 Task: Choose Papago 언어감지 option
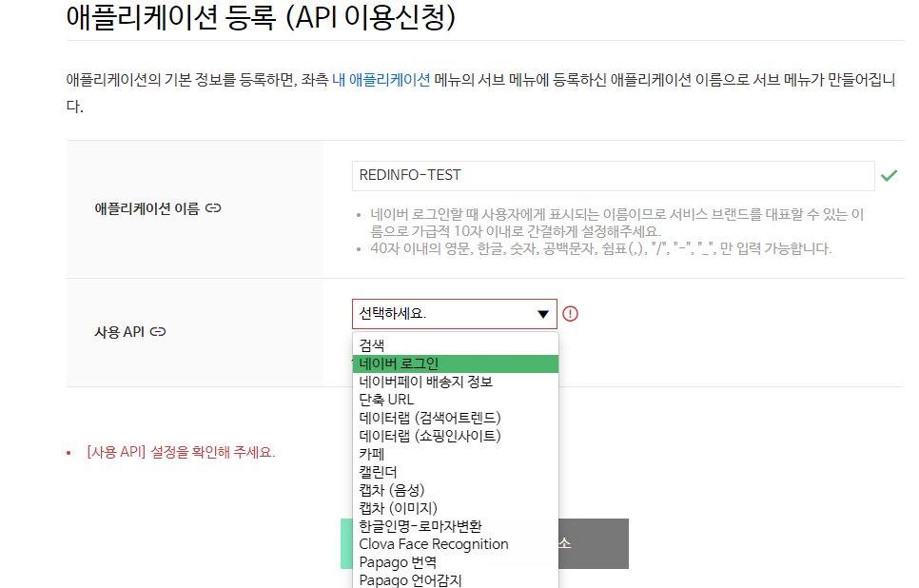coord(456,579)
